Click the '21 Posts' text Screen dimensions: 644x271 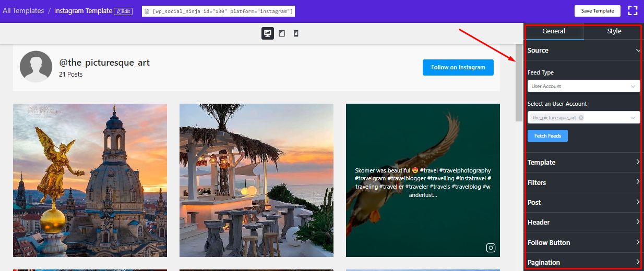tap(71, 75)
